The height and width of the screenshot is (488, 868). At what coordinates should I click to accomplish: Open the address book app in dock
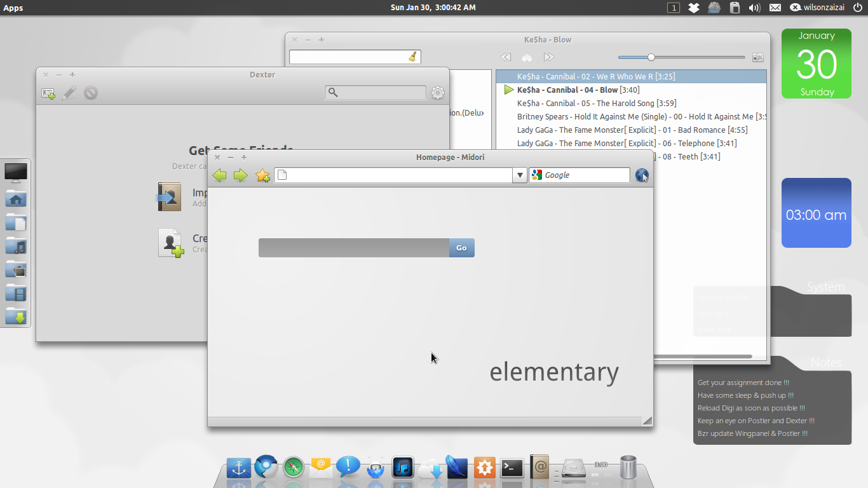click(539, 467)
